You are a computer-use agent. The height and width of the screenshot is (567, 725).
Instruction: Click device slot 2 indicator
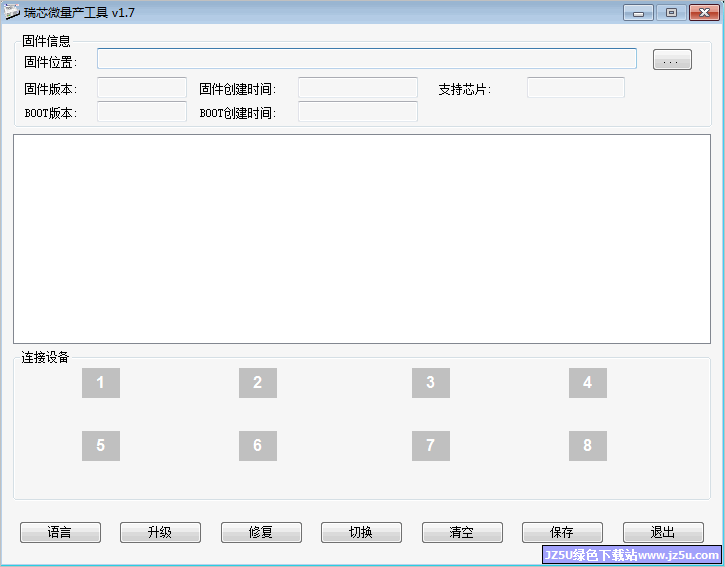coord(258,382)
